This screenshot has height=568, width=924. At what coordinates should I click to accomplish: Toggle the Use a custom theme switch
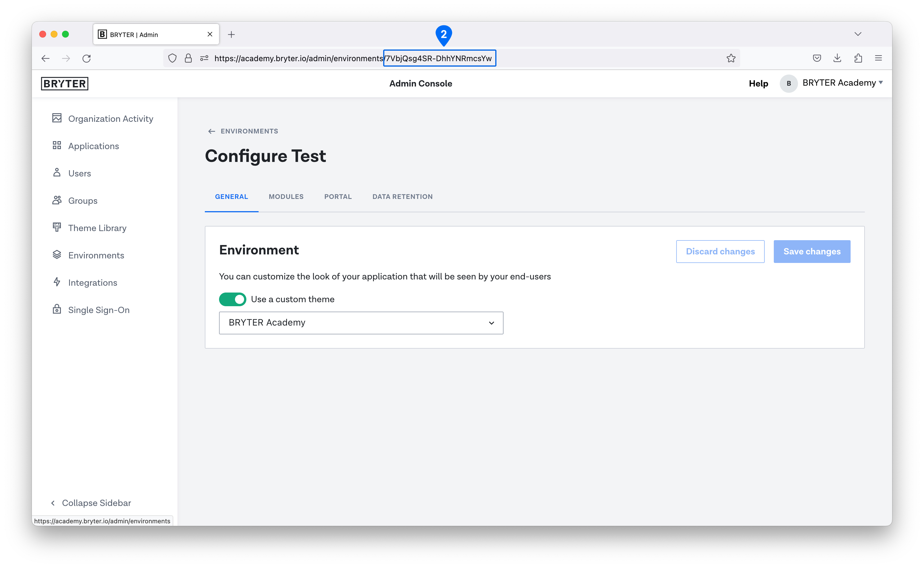point(232,299)
